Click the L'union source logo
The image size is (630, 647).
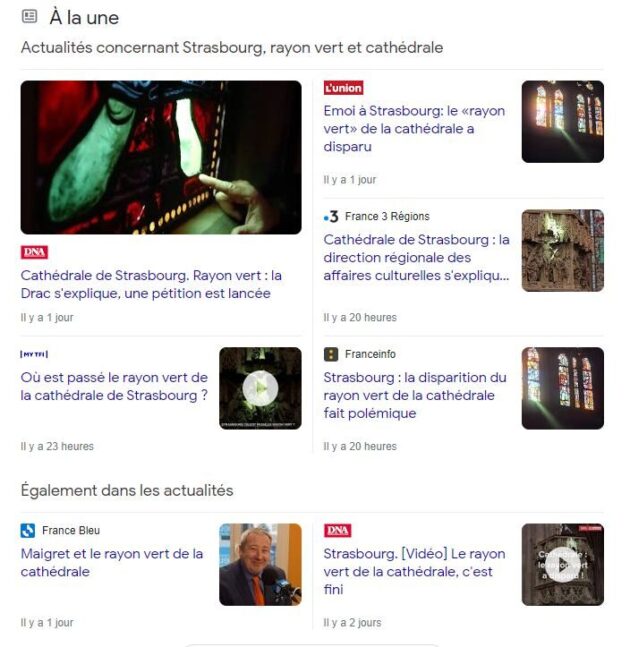pos(343,88)
